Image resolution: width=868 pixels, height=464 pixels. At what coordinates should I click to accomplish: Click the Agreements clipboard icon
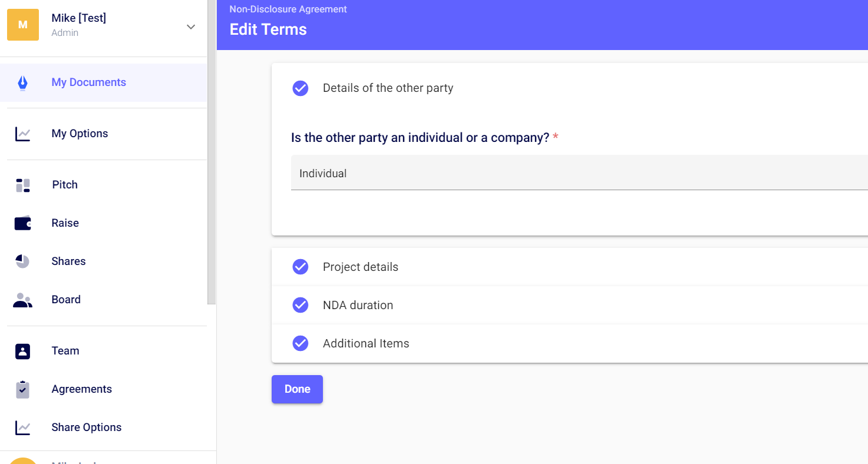22,389
